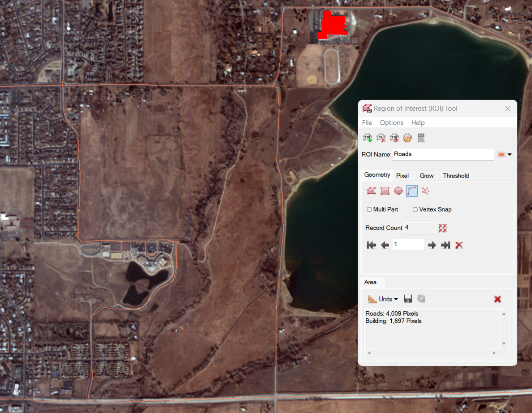532x413 pixels.
Task: Click the pointing hand select ROI icon
Action: click(407, 138)
